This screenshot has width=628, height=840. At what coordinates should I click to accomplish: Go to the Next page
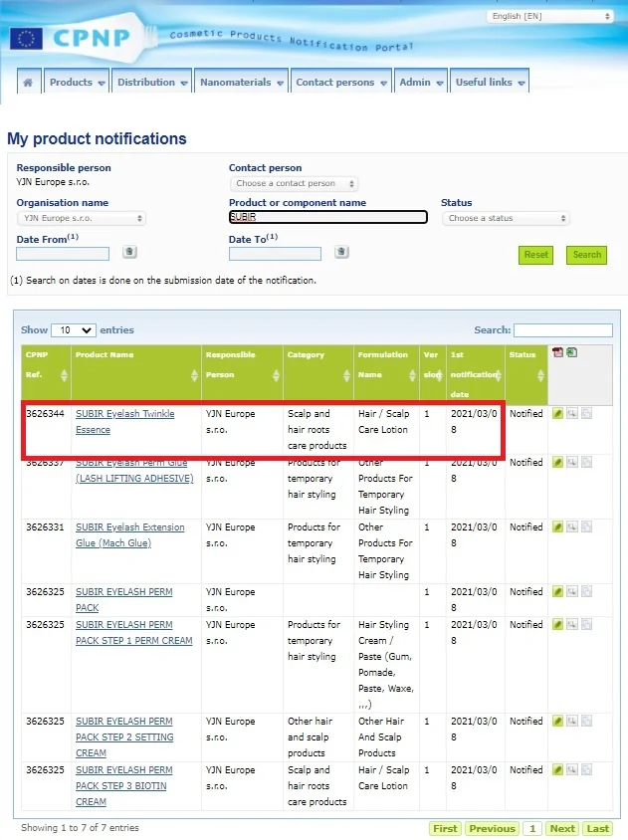tap(562, 828)
